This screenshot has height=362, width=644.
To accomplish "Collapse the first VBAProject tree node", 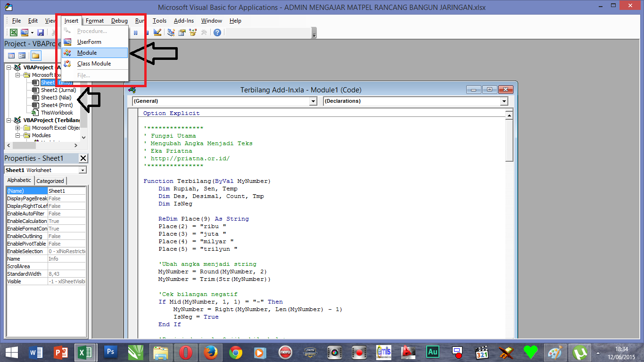I will (x=9, y=67).
